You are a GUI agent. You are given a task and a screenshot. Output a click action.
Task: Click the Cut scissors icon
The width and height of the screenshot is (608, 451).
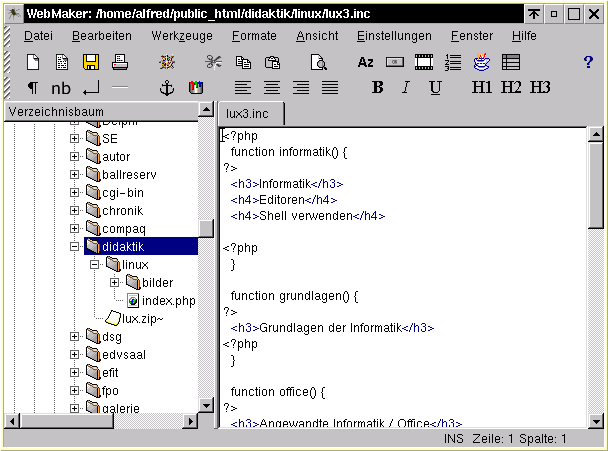(x=213, y=62)
